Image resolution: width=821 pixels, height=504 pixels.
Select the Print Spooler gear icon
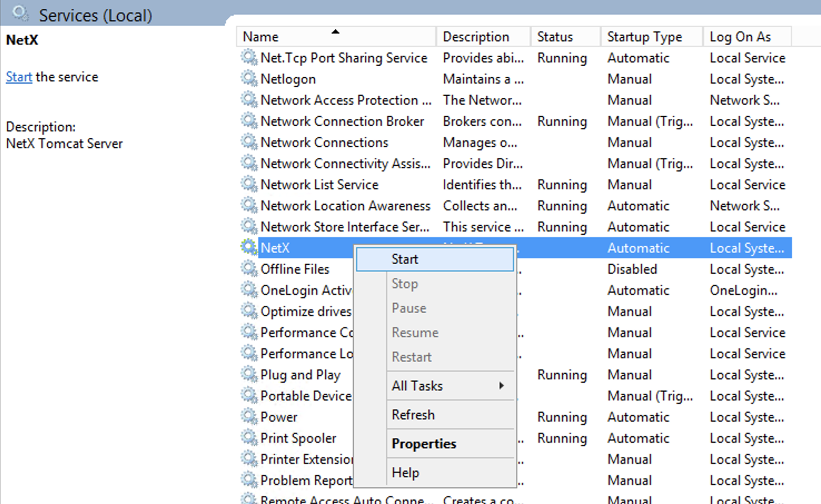[x=249, y=438]
